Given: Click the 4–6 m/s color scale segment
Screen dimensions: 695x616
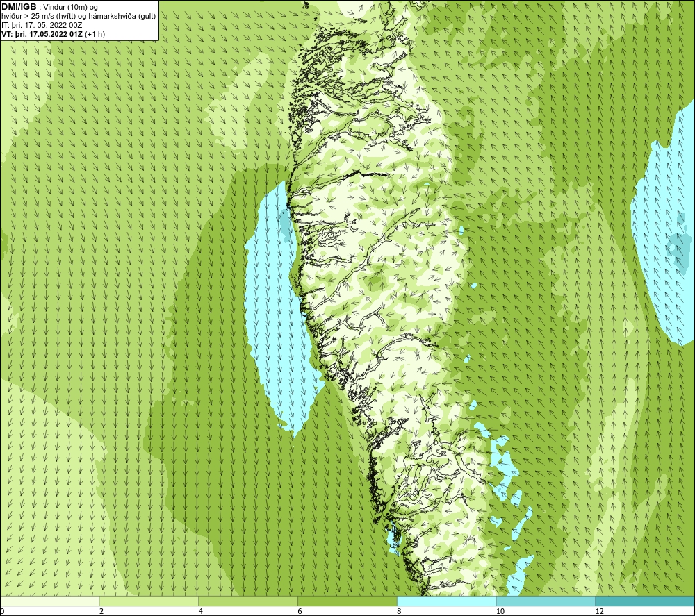Looking at the screenshot, I should (248, 601).
